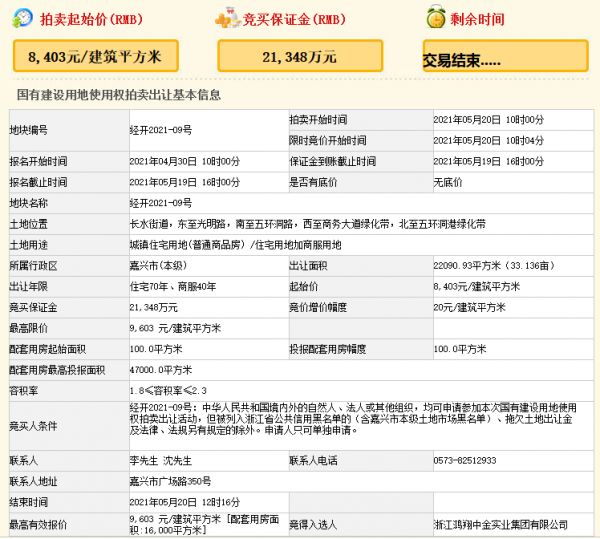Screen dimensions: 600x539
Task: Click the 竞买保证金(RMB) title
Action: point(294,19)
